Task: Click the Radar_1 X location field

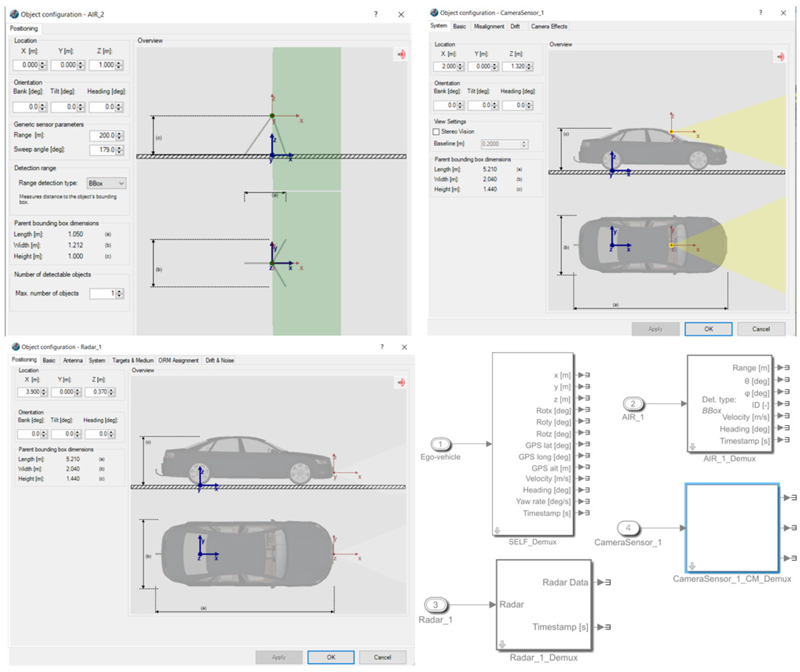Action: (x=29, y=392)
